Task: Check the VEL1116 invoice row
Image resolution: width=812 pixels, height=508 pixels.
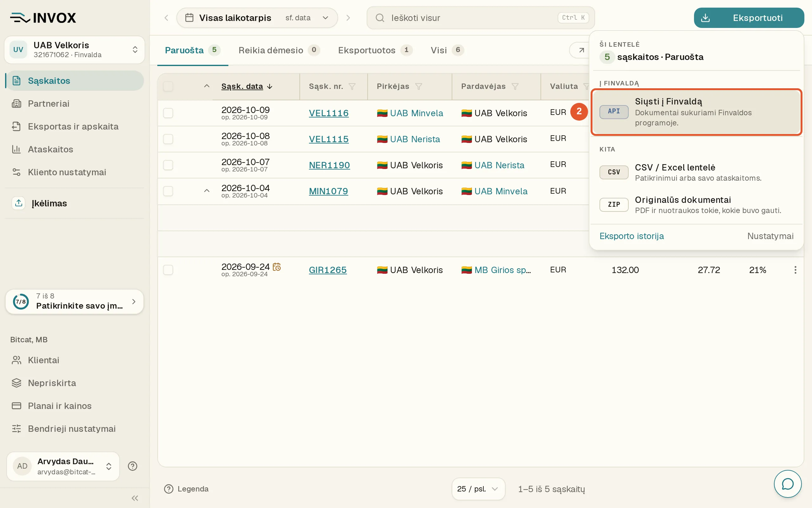Action: click(168, 113)
